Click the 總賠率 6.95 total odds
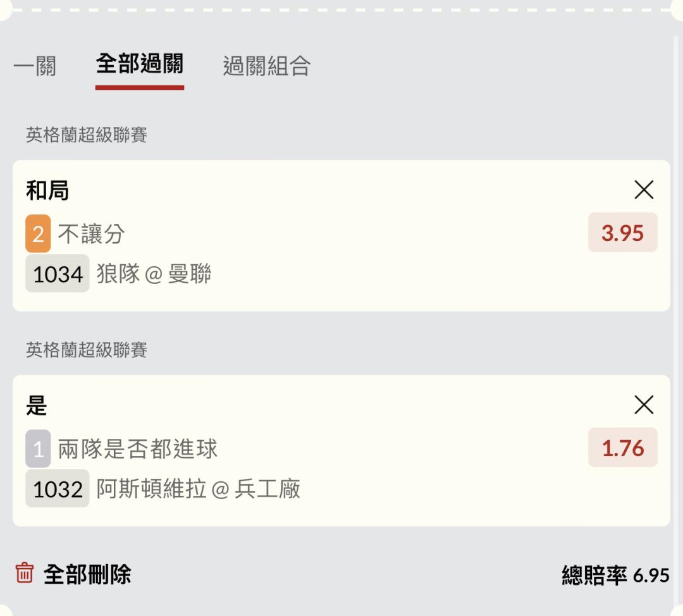This screenshot has width=683, height=616. [x=615, y=575]
